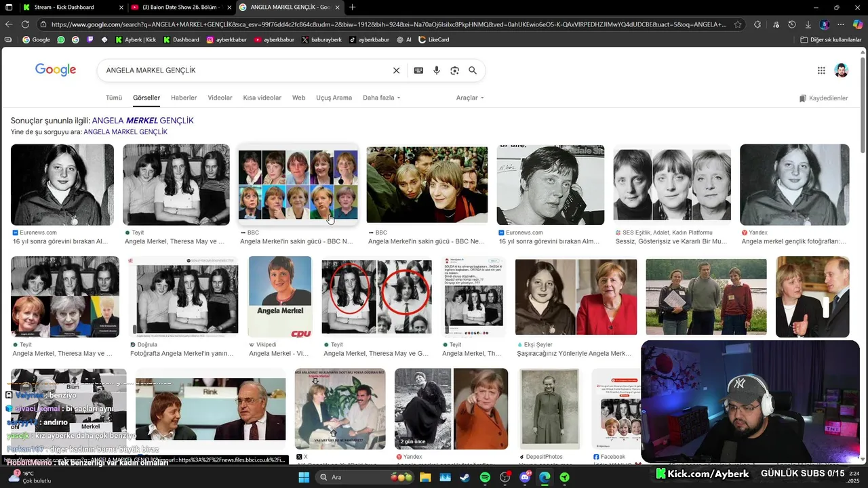Open the Kısa videolar tab

coord(262,98)
